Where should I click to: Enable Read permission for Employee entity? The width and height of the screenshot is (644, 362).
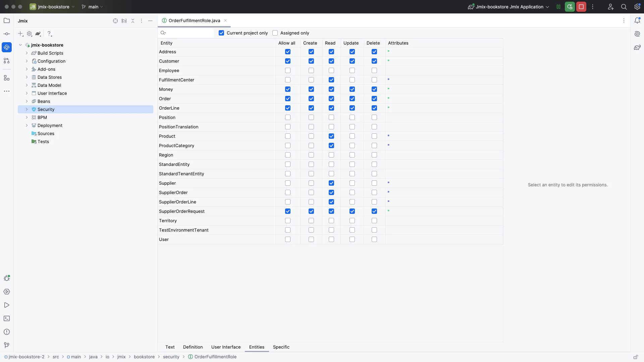(x=331, y=70)
